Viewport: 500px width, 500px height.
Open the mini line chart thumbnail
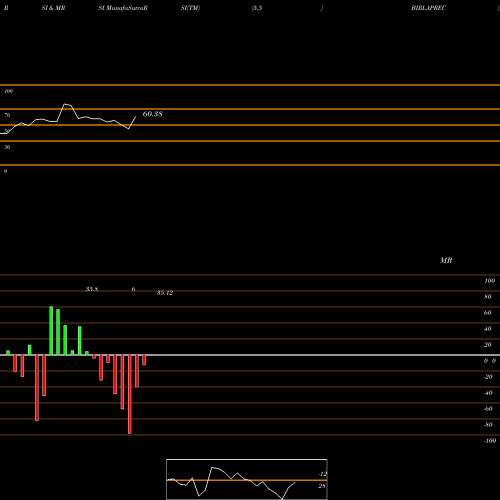tap(247, 479)
